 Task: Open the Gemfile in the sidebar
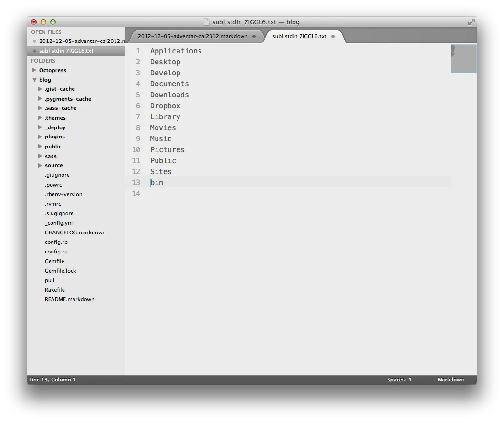coord(54,261)
